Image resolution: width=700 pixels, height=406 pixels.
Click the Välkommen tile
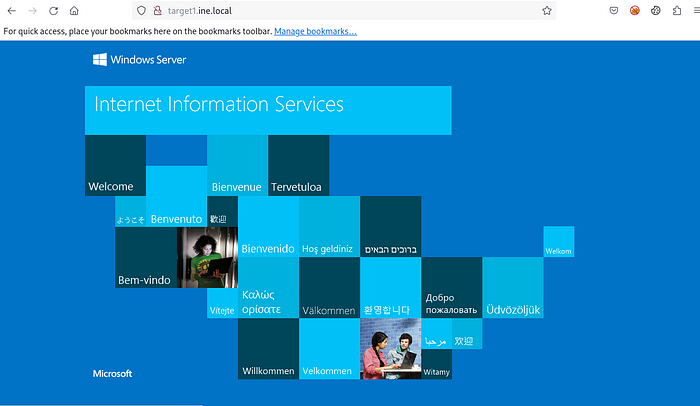(x=329, y=288)
